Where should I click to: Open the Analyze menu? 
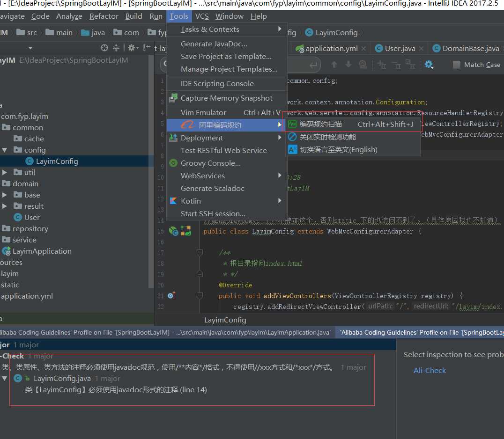pyautogui.click(x=69, y=16)
